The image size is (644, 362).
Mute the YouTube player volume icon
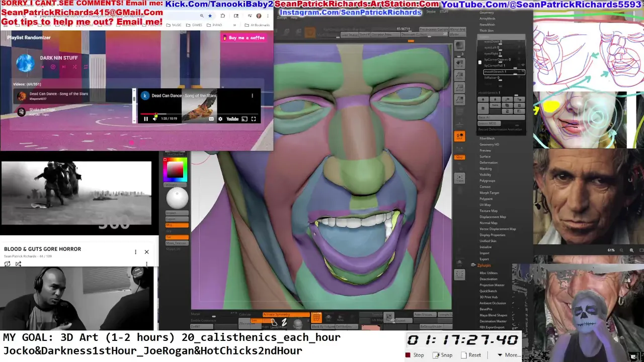coord(155,119)
